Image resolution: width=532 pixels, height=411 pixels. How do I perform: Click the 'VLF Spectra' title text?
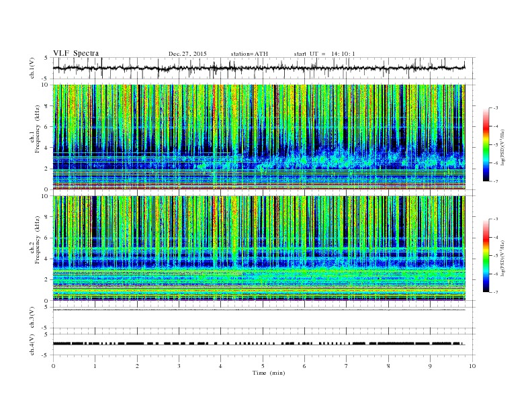(x=76, y=53)
